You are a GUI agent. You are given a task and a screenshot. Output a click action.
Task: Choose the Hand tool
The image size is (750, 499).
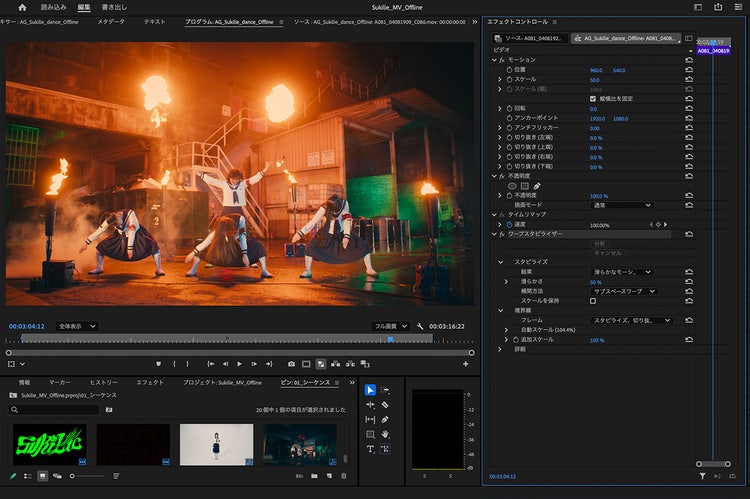click(385, 435)
